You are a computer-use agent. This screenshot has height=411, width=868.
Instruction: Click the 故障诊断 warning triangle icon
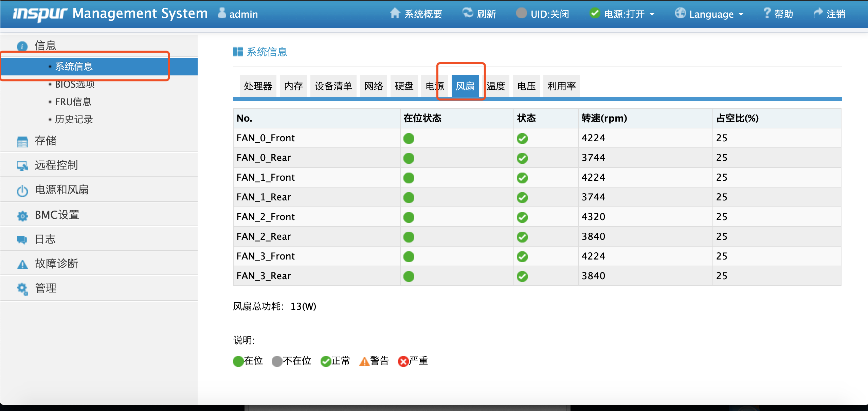[22, 264]
